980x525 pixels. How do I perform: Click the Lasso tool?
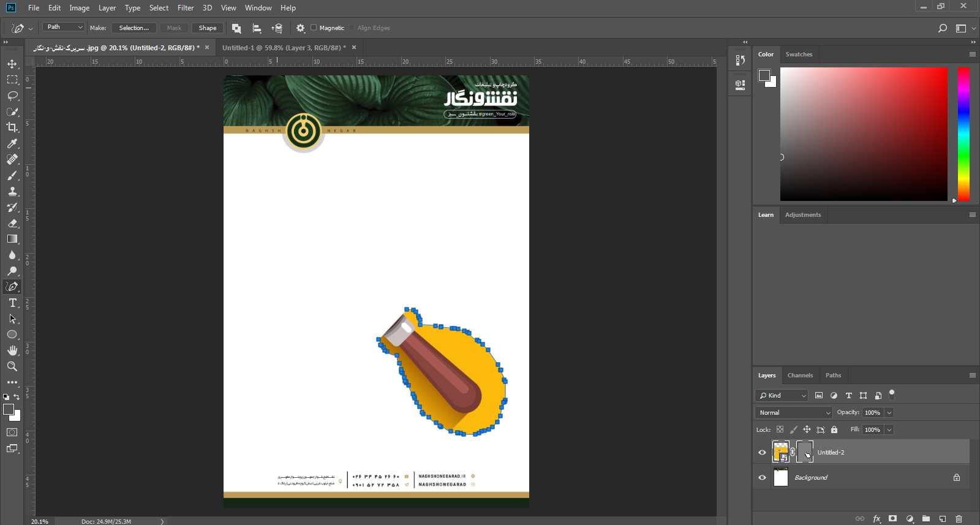(12, 96)
